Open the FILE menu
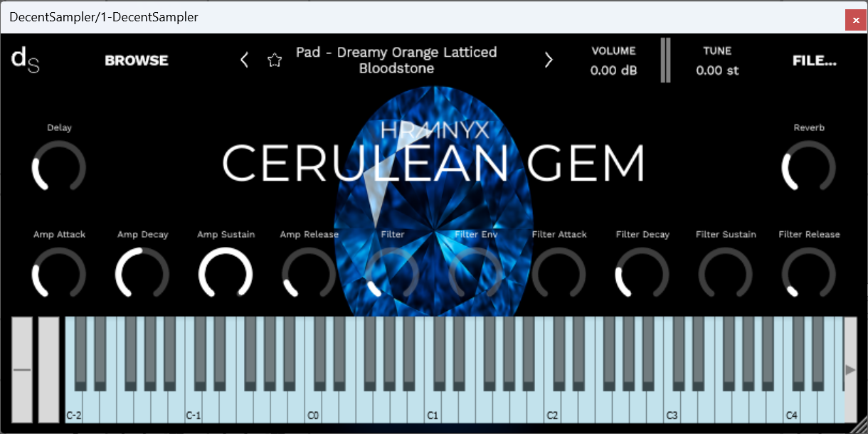Viewport: 868px width, 434px height. pos(814,60)
